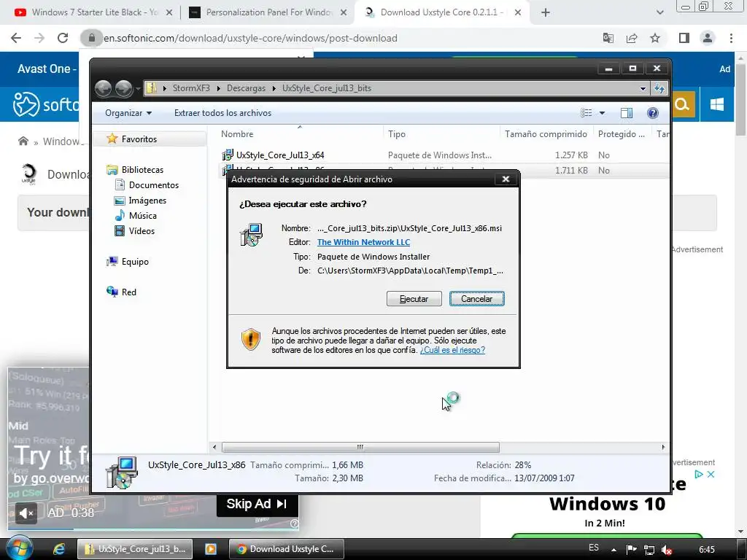Click Skip Ad on the video

click(258, 504)
